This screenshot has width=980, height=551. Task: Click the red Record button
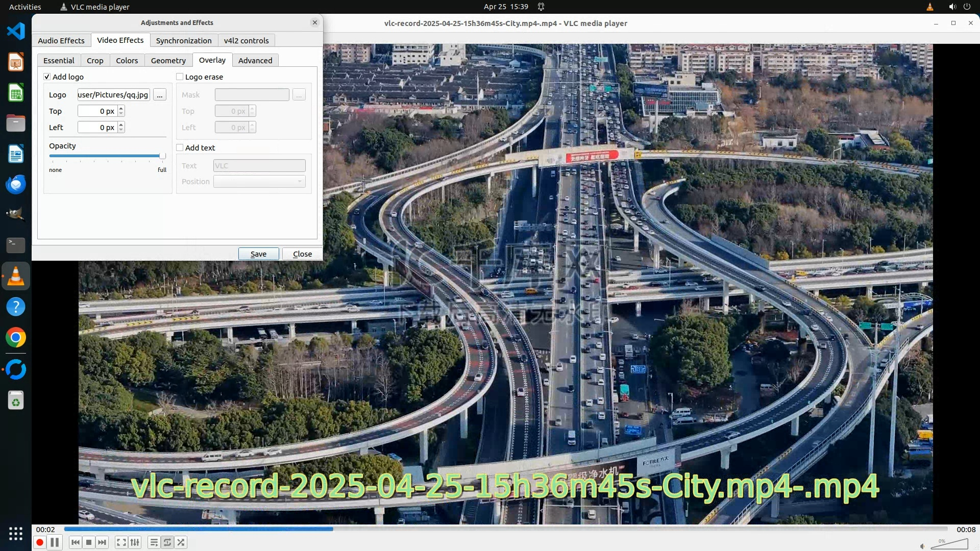pos(39,542)
